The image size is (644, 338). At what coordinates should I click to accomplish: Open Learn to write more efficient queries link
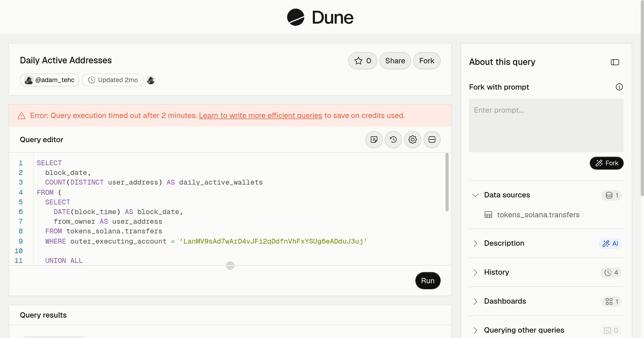pyautogui.click(x=260, y=116)
